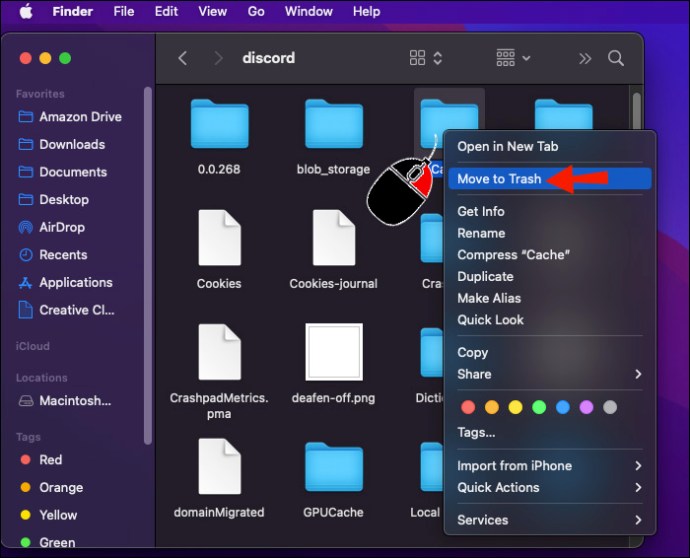Switch view using the icon grid button
This screenshot has width=690, height=558.
(425, 58)
